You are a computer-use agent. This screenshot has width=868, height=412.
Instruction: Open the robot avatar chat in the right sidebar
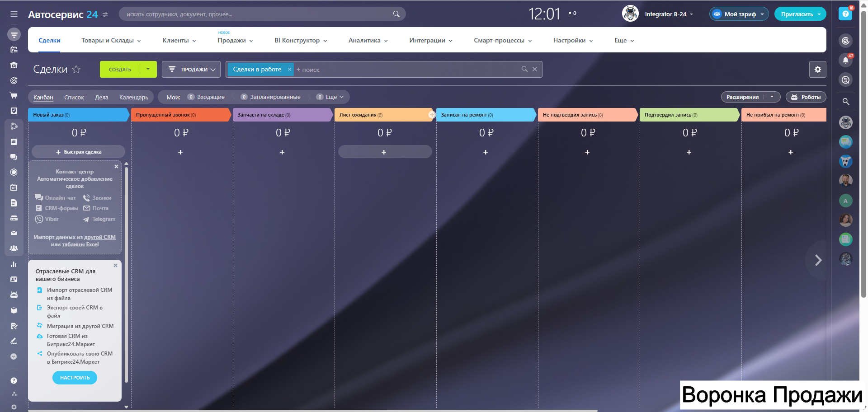tap(846, 122)
